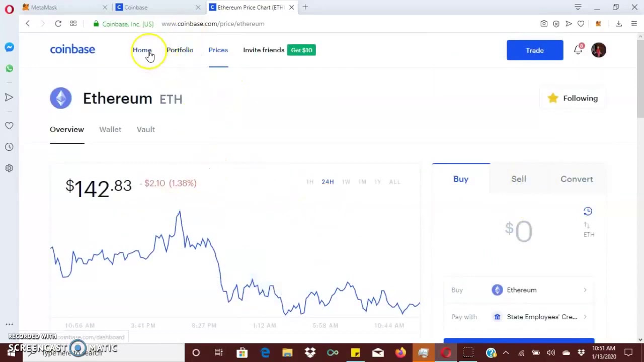Open File Explorer from the taskbar
644x362 pixels.
click(287, 353)
